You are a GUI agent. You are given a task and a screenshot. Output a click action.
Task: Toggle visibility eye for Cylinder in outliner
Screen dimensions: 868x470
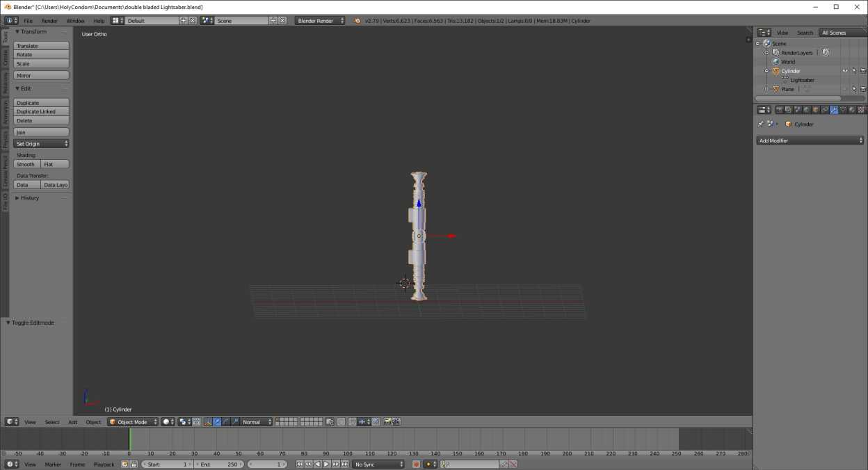tap(845, 71)
